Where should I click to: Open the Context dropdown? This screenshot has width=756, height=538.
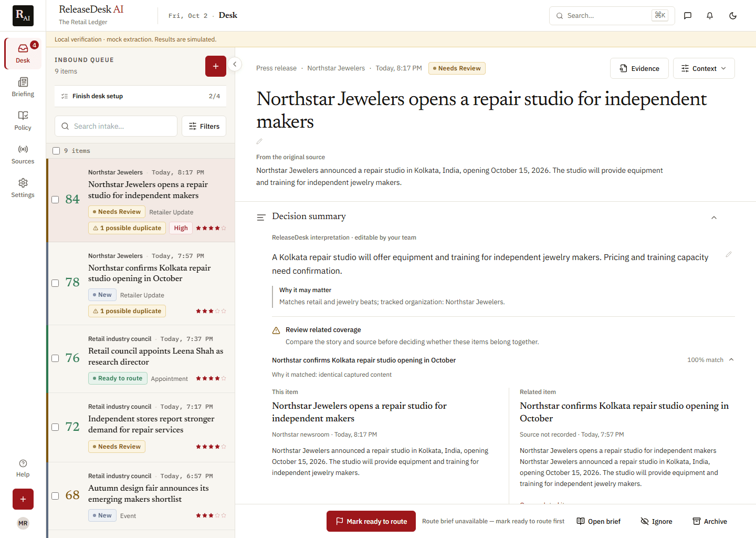pos(703,68)
